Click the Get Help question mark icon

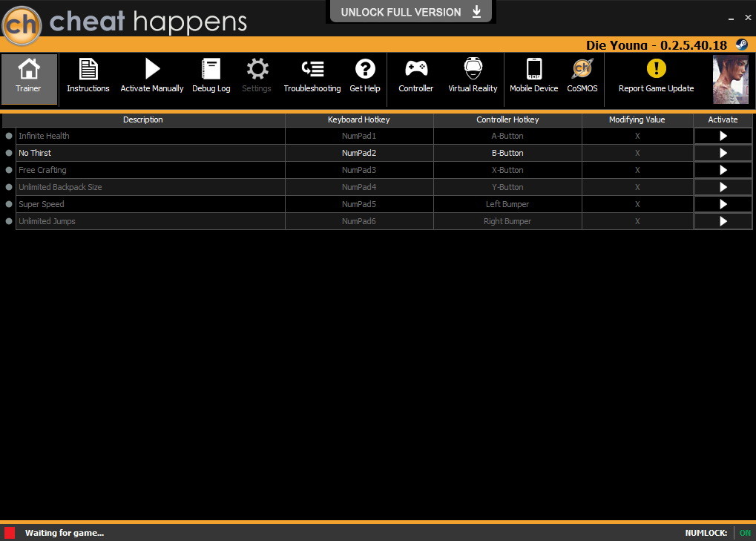pos(365,69)
